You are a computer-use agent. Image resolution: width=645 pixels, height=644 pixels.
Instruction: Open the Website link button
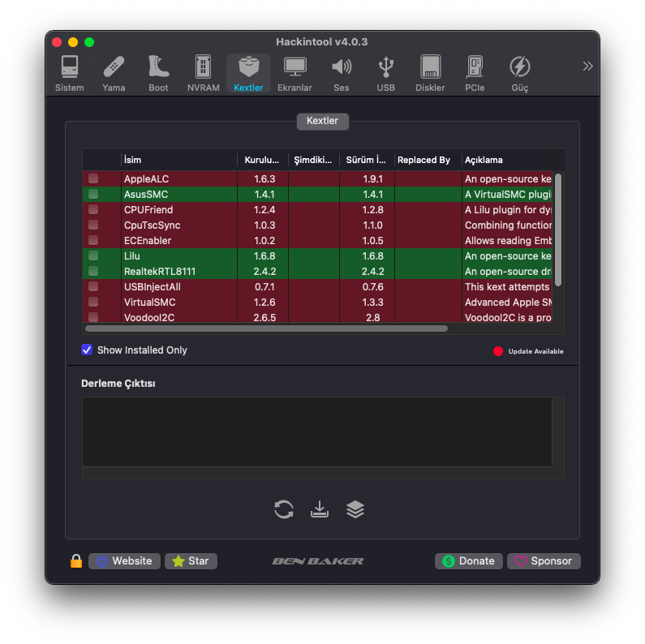tap(124, 561)
